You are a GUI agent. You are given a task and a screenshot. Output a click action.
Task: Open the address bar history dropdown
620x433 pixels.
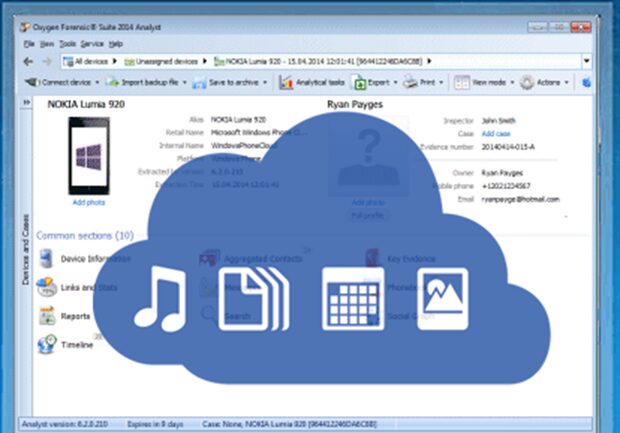586,61
